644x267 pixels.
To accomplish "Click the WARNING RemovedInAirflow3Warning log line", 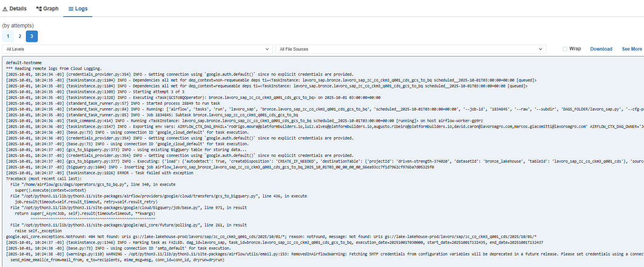I will coord(325,254).
